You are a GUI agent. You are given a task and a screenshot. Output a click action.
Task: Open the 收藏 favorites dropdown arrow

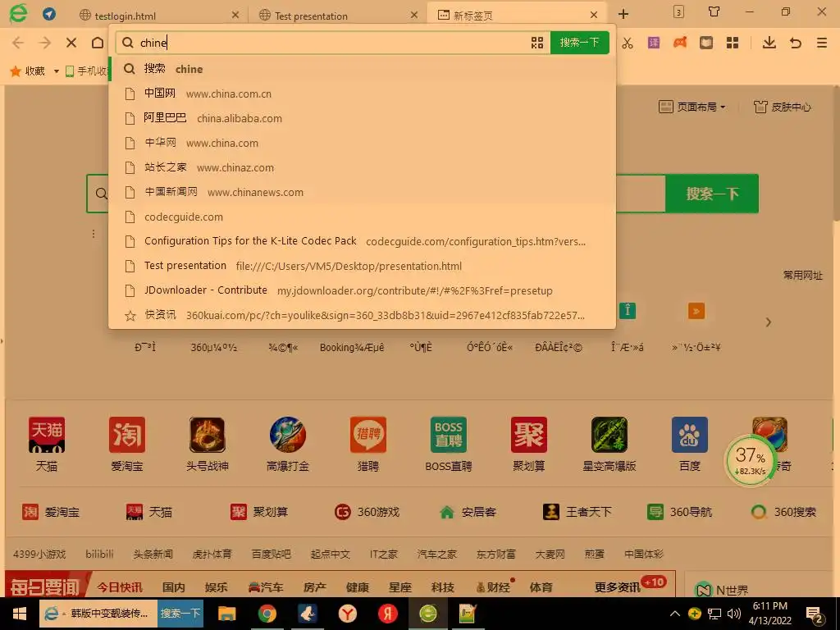57,71
